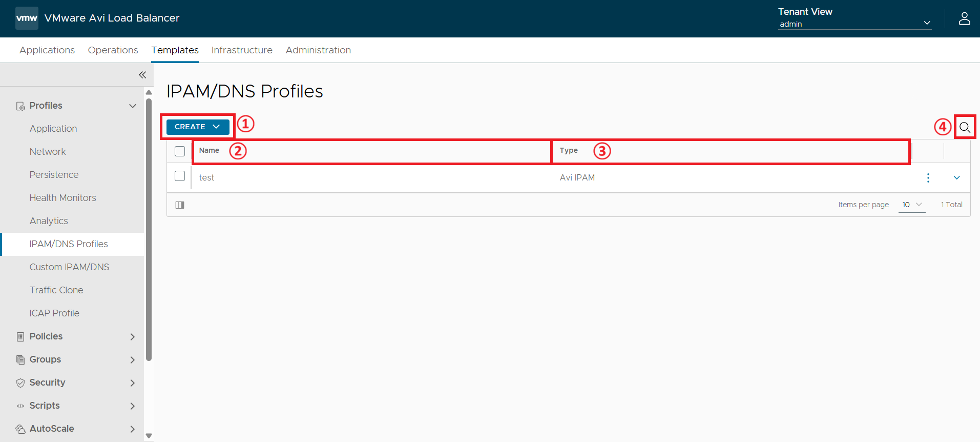Viewport: 980px width, 442px height.
Task: Open Analytics profiles in sidebar
Action: coord(49,221)
